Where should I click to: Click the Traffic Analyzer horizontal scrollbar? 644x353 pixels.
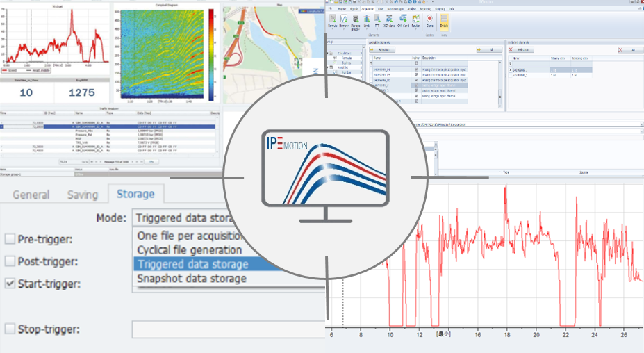pyautogui.click(x=108, y=156)
